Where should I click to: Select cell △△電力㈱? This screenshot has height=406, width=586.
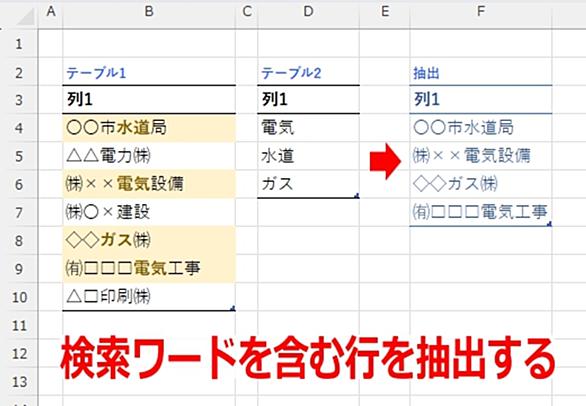[149, 156]
